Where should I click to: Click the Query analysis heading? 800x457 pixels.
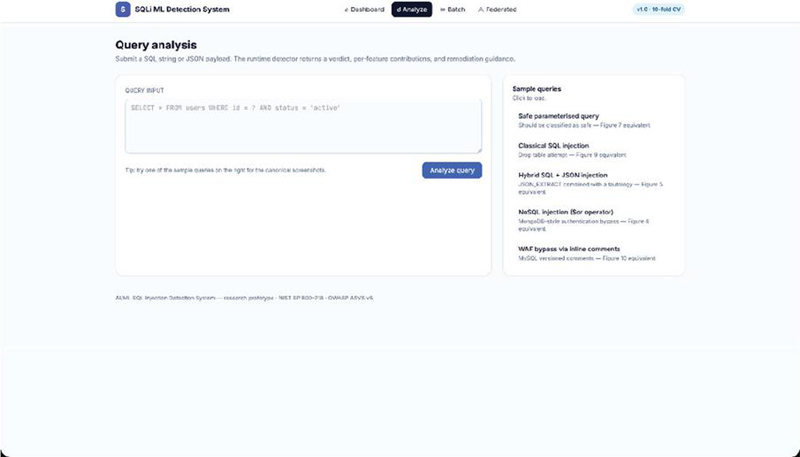tap(156, 45)
